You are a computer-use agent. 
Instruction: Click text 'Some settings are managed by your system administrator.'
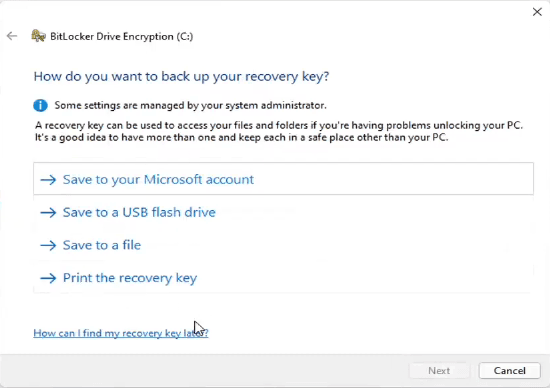(190, 105)
